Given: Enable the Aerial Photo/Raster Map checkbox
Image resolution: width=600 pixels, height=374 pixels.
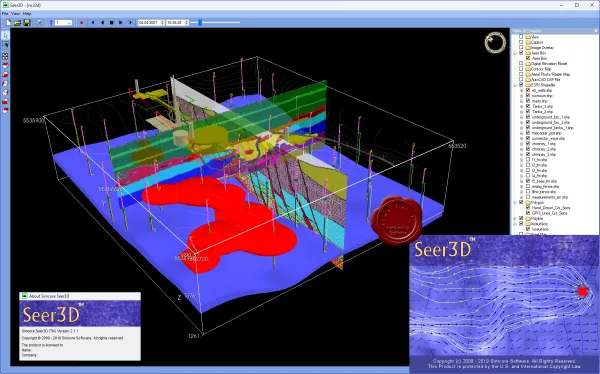Looking at the screenshot, I should 521,74.
